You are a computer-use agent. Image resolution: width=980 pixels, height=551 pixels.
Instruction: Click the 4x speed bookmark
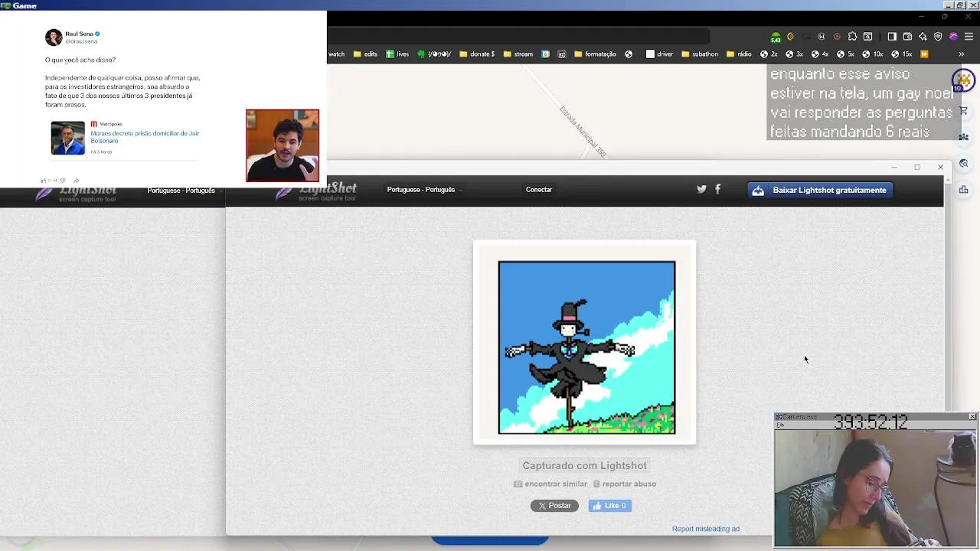819,54
